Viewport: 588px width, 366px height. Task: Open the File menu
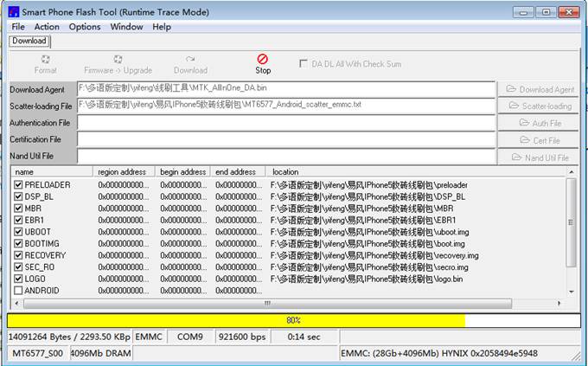tap(18, 27)
